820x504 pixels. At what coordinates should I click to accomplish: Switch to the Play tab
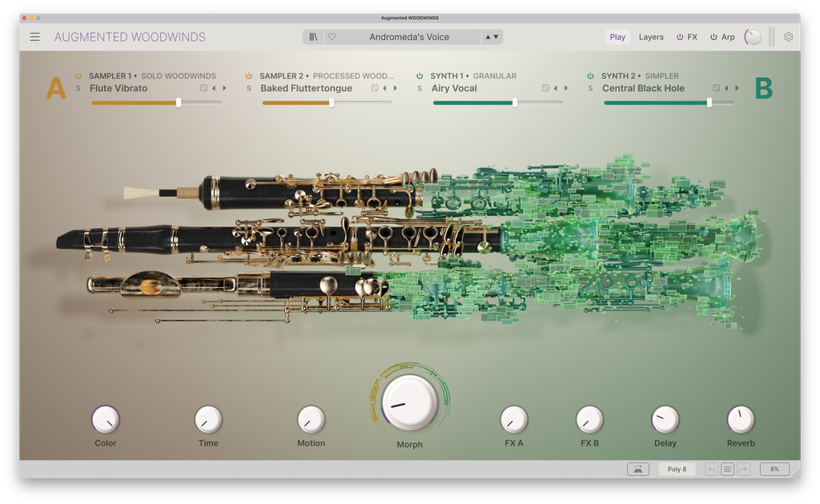click(x=617, y=37)
